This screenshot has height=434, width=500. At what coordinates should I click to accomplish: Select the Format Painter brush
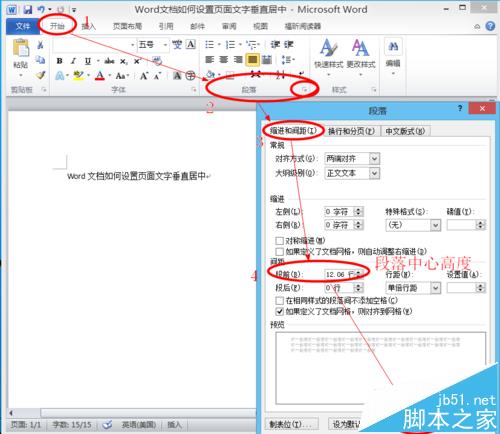point(40,75)
